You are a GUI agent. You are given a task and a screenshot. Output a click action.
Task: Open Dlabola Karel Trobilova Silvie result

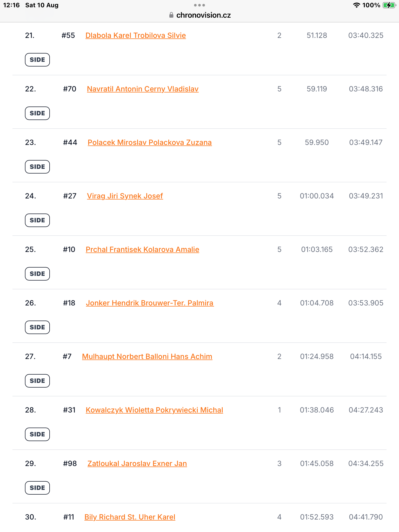pos(136,35)
